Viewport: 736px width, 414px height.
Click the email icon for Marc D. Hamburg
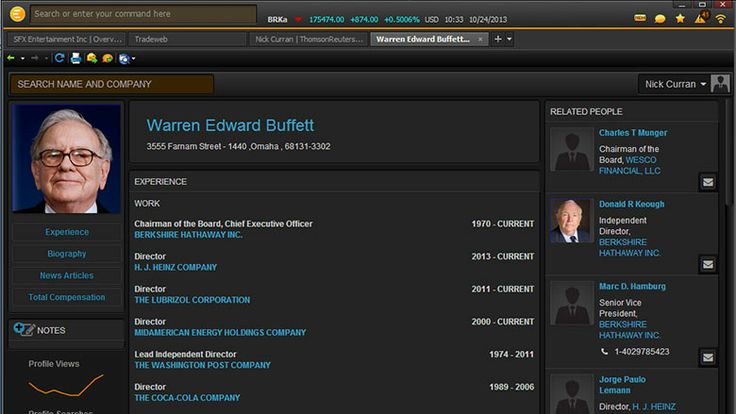tap(708, 358)
